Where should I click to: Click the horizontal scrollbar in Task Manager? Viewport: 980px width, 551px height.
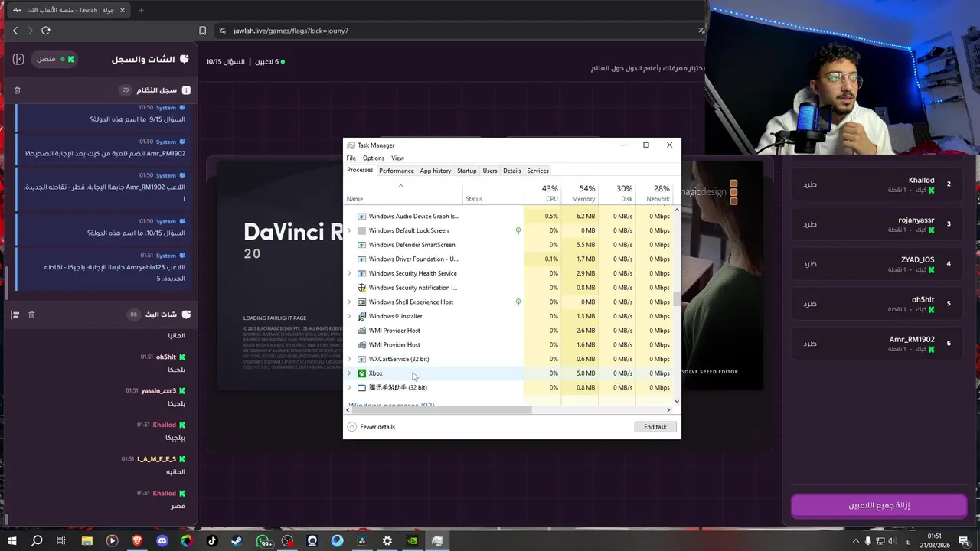click(442, 410)
